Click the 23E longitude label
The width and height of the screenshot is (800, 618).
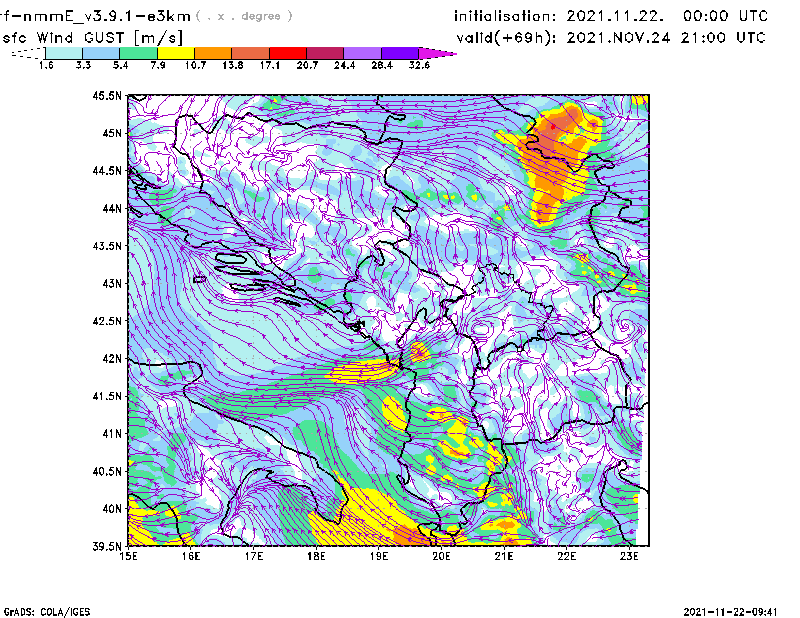pos(629,556)
